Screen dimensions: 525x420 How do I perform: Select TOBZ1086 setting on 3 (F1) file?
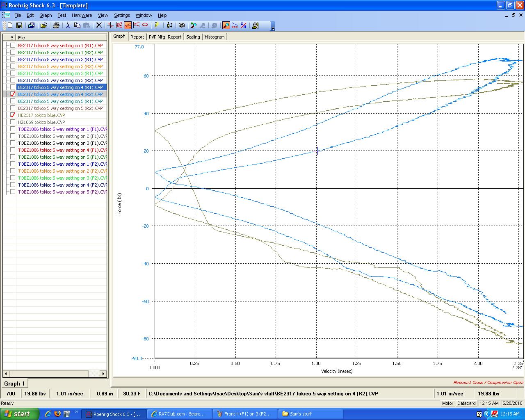(x=62, y=143)
